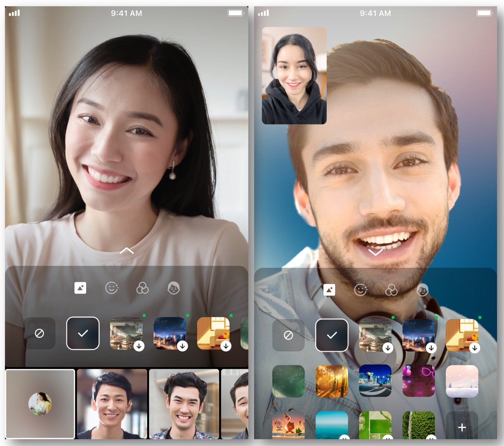Image resolution: width=504 pixels, height=446 pixels.
Task: Select the no-background option on left phone
Action: (39, 333)
